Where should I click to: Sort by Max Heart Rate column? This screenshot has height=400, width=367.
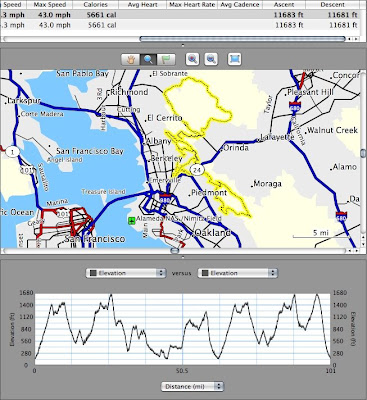[192, 5]
